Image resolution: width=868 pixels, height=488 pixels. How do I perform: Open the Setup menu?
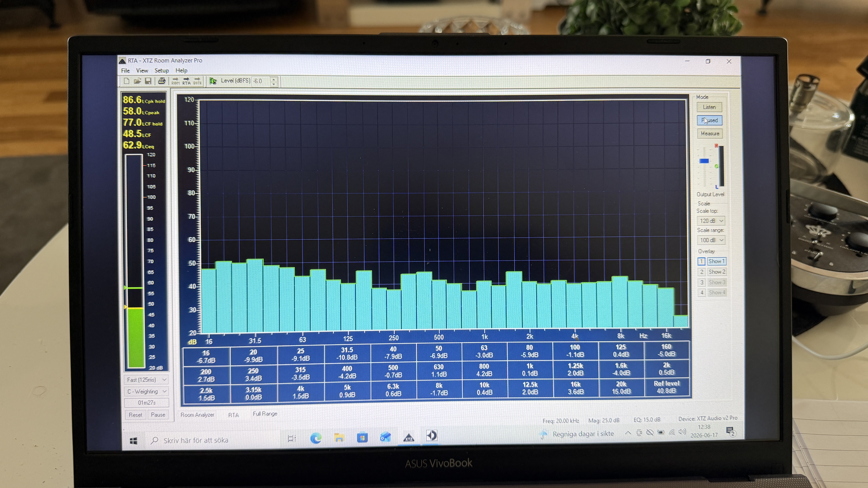pyautogui.click(x=162, y=71)
